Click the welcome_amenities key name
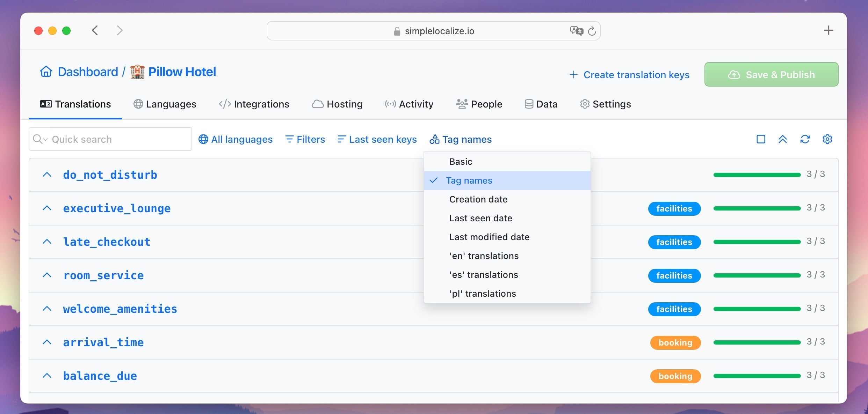The height and width of the screenshot is (414, 868). (x=120, y=309)
